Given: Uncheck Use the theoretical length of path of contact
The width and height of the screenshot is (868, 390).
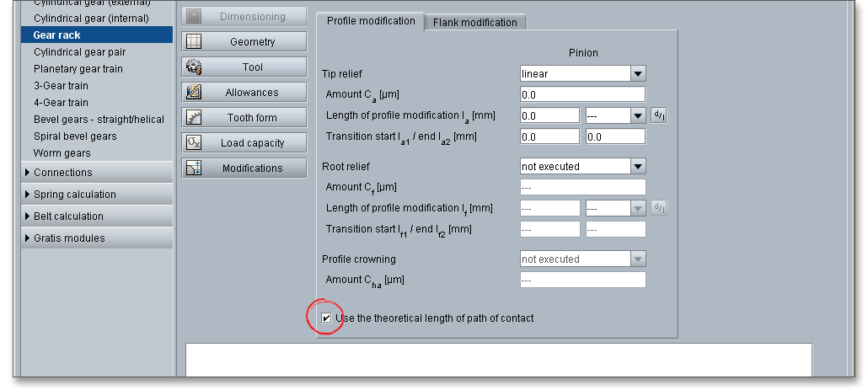Looking at the screenshot, I should (326, 318).
